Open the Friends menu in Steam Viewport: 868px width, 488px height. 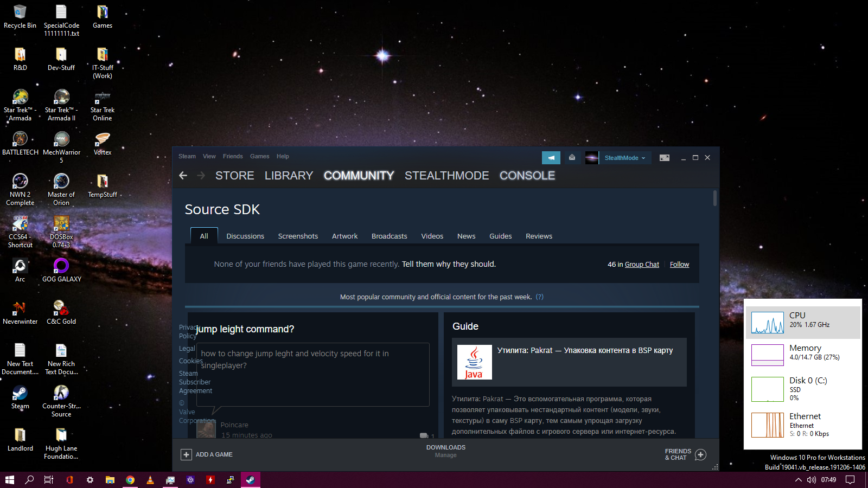pyautogui.click(x=233, y=156)
